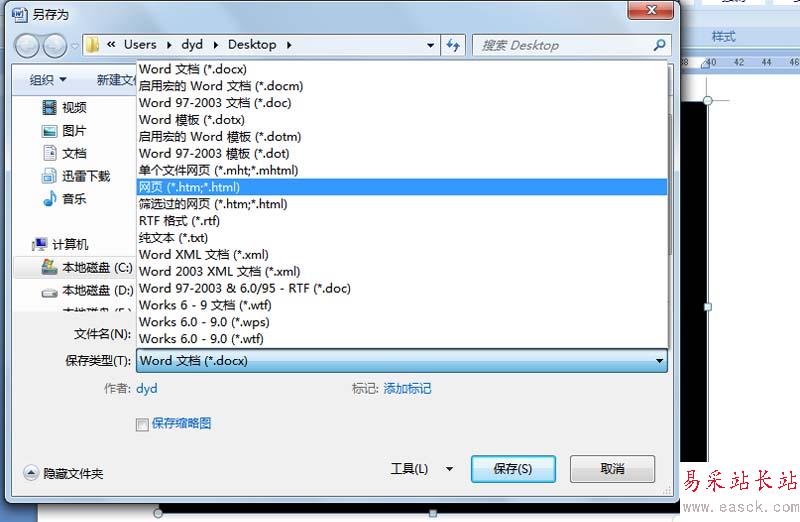Select Word 文档 (*.docx) from the list

coord(402,69)
